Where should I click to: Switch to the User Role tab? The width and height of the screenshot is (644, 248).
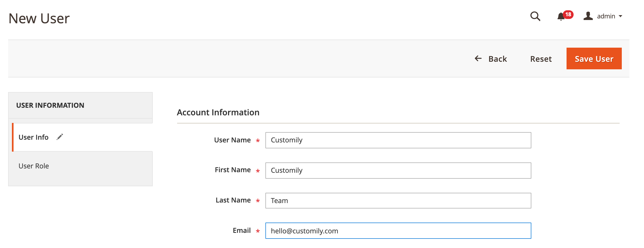pos(34,166)
